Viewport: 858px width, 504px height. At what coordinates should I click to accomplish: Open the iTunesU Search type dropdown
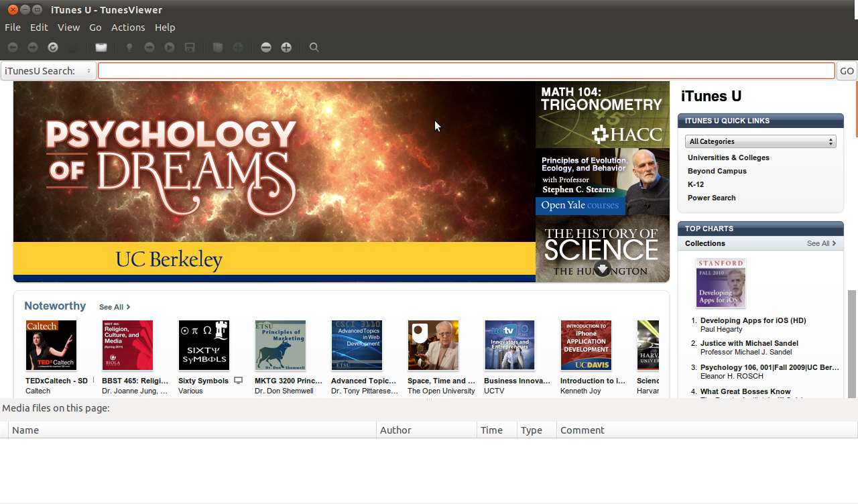[48, 71]
